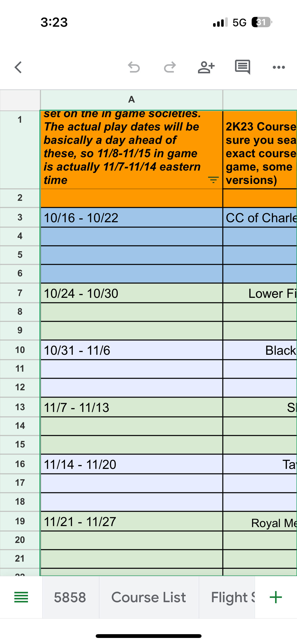Select row 16 header number
The image size is (297, 644).
click(x=20, y=464)
